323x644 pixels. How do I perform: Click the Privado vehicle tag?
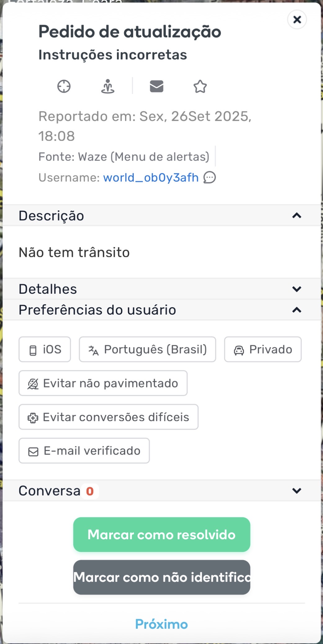(263, 350)
